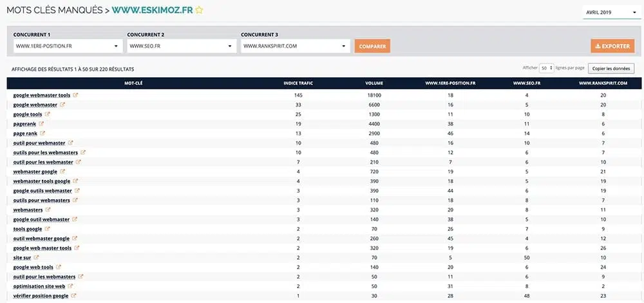
Task: Open the 'pagerank' keyword link
Action: click(x=24, y=124)
